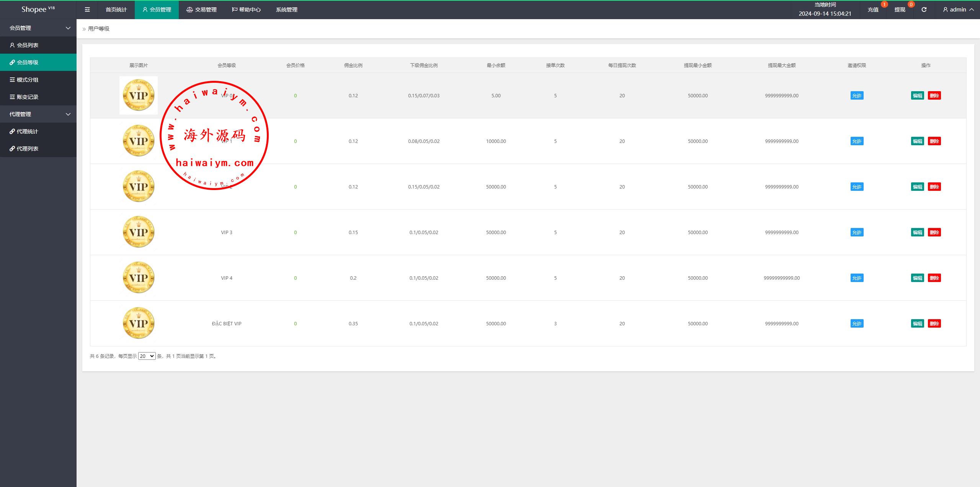The image size is (980, 487).
Task: Open 代理统计 sidebar item
Action: (x=28, y=131)
